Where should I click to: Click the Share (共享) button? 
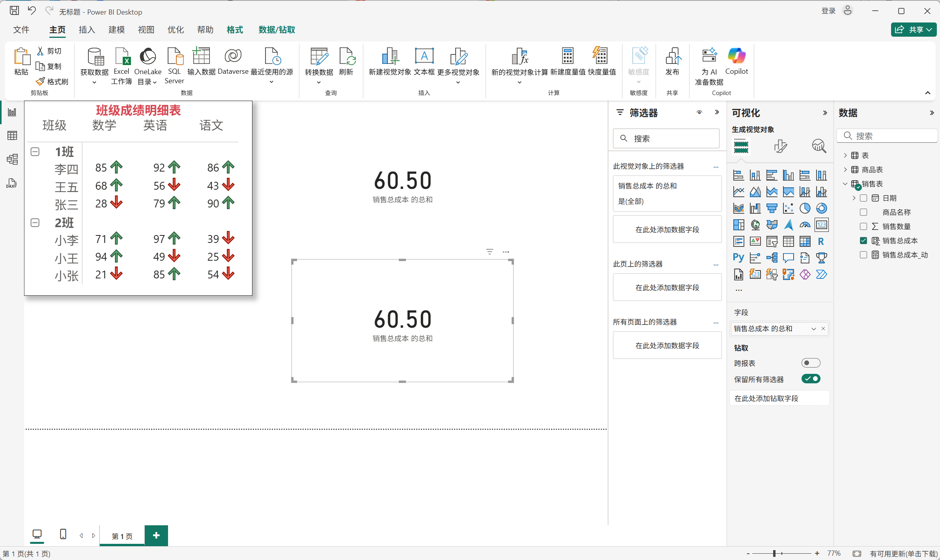[x=913, y=30]
